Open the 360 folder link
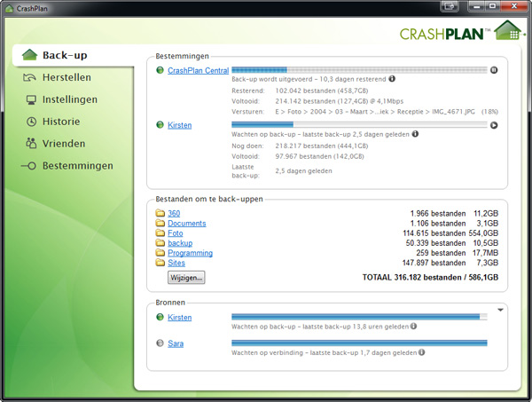The image size is (532, 402). pyautogui.click(x=174, y=214)
